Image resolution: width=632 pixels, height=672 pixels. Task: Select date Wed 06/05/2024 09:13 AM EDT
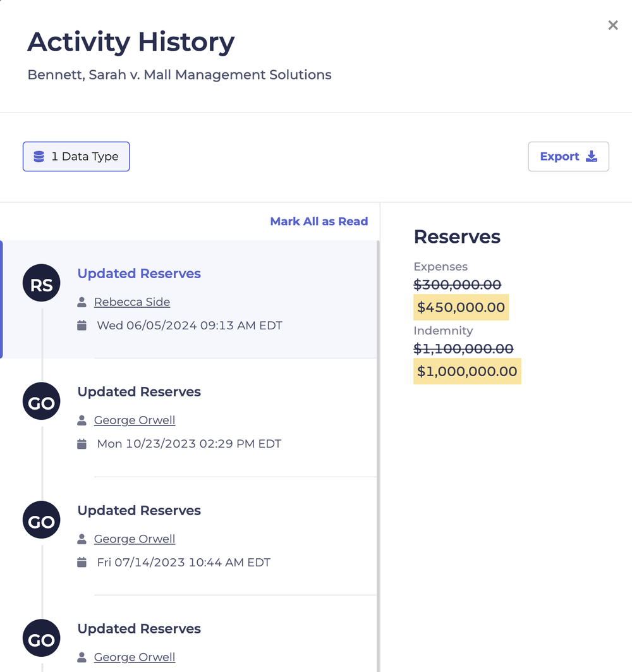[x=190, y=326]
